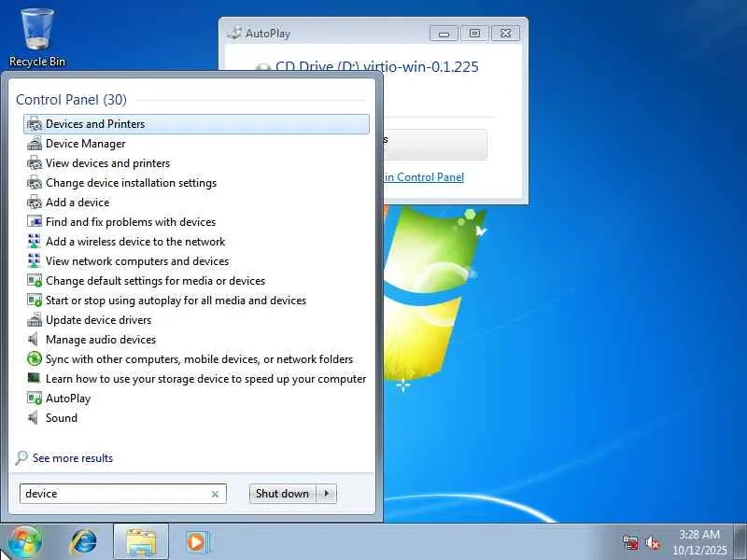Maximize the AutoPlay window
The width and height of the screenshot is (747, 560).
coord(474,34)
